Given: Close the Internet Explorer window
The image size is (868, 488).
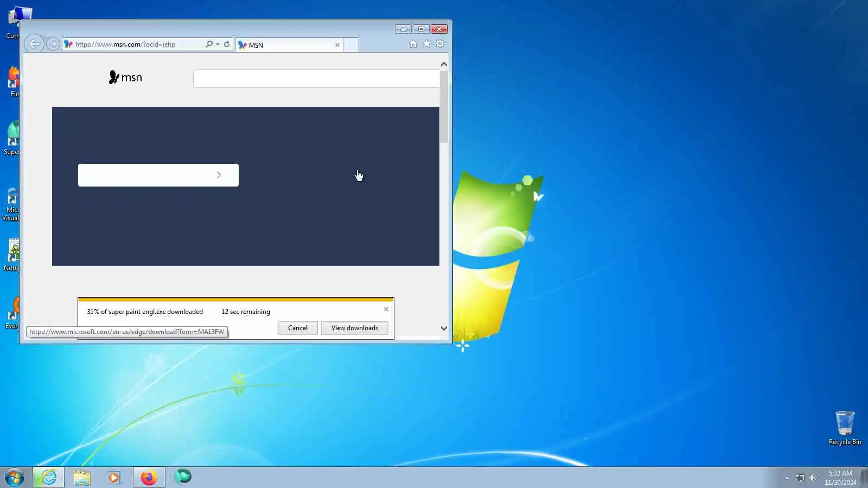Looking at the screenshot, I should (x=439, y=29).
